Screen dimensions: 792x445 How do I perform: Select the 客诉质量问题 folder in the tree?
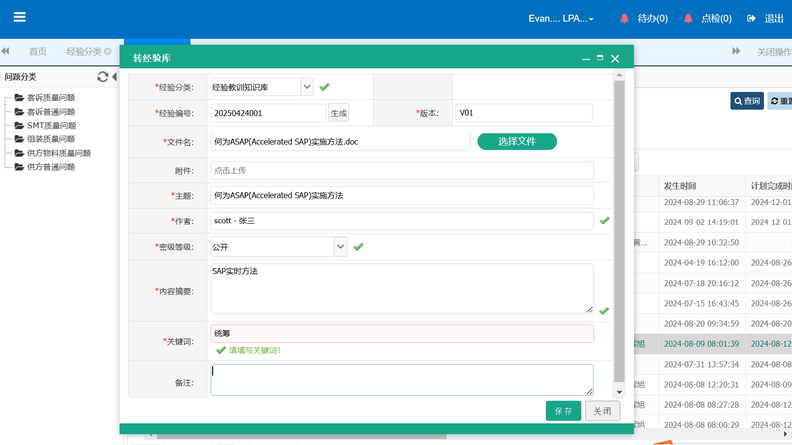[x=50, y=98]
